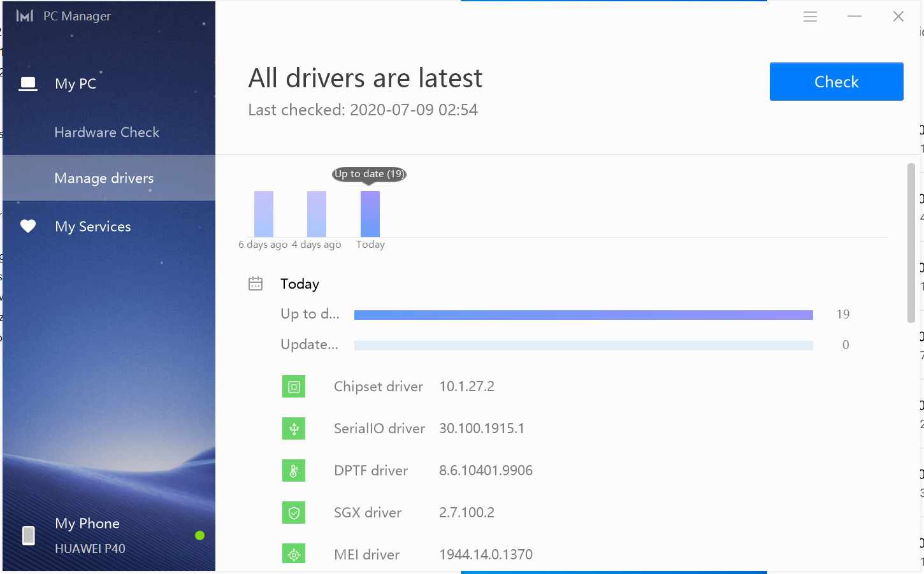Click the vertical scrollbar on the right
Viewport: 924px width, 574px height.
[911, 242]
